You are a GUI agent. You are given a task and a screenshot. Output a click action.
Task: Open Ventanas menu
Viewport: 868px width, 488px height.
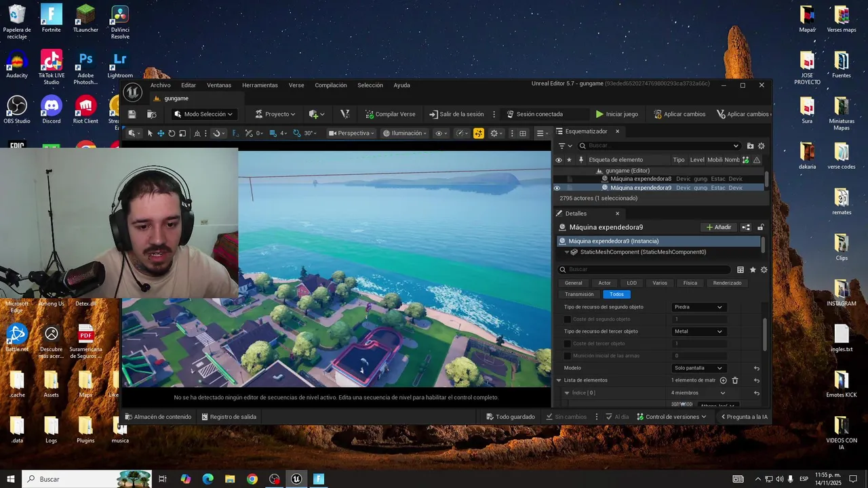pos(219,85)
